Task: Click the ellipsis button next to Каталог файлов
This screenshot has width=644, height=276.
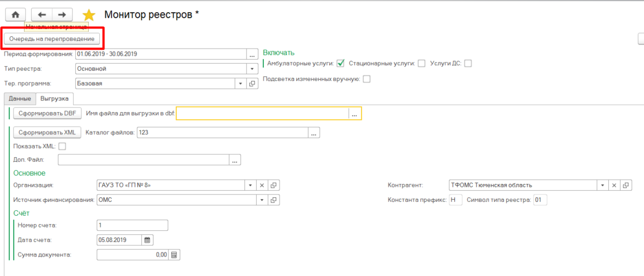Action: 314,133
